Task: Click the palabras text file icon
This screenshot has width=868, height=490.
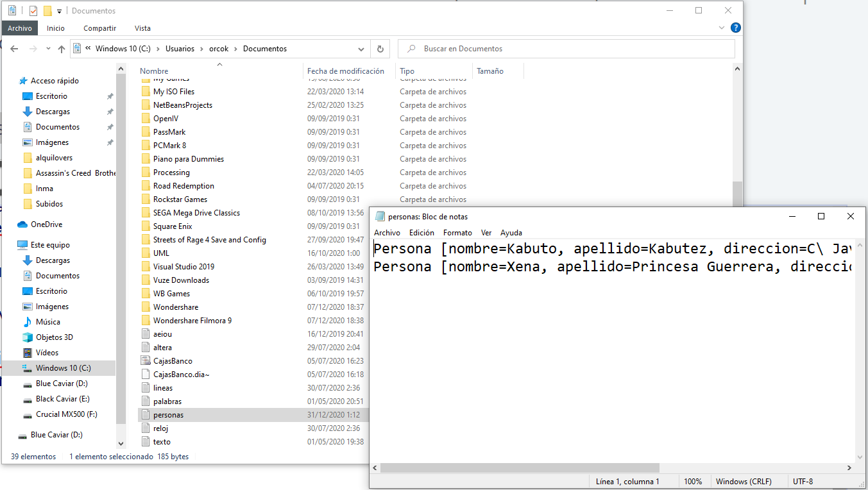Action: point(146,401)
